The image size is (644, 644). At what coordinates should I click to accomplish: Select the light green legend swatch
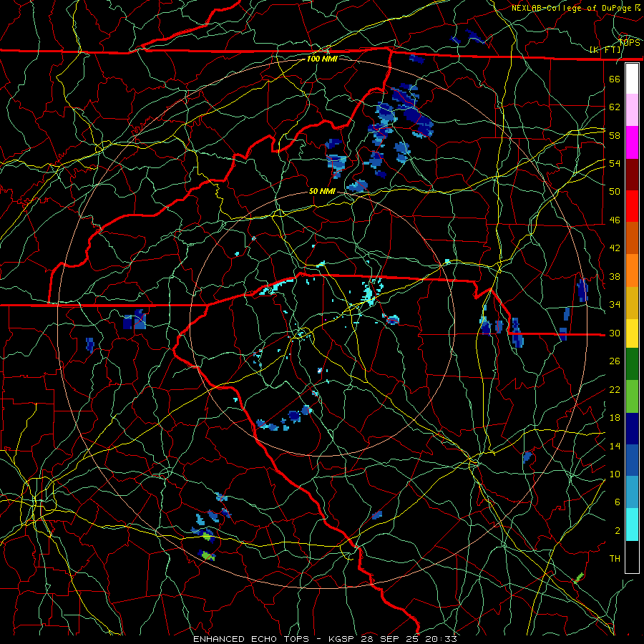pyautogui.click(x=632, y=396)
